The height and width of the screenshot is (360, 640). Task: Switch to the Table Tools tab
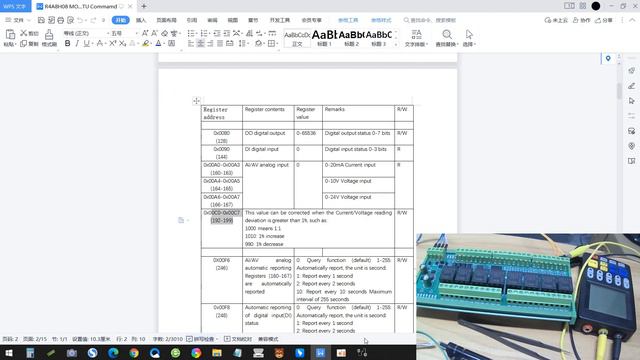point(348,20)
